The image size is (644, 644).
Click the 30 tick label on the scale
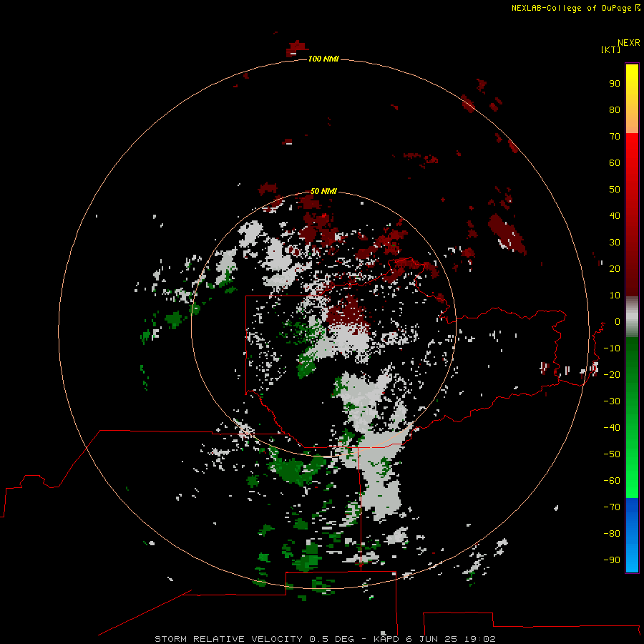615,243
